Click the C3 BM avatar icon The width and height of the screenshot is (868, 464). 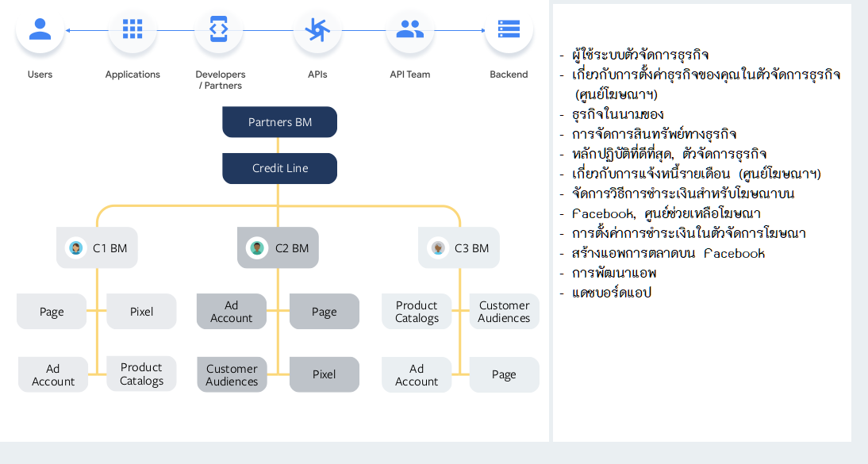(438, 248)
